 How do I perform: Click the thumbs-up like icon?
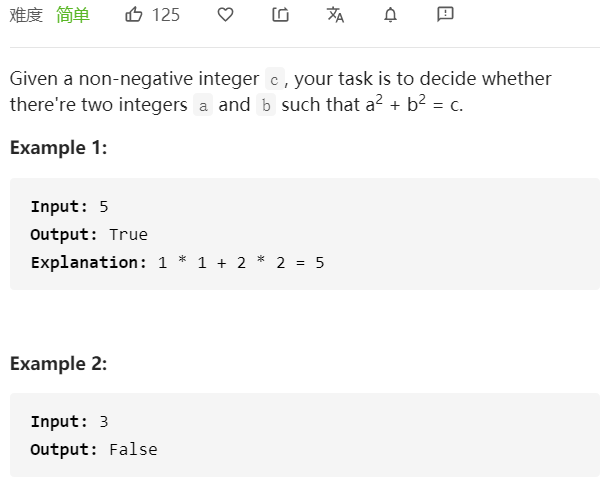coord(133,15)
